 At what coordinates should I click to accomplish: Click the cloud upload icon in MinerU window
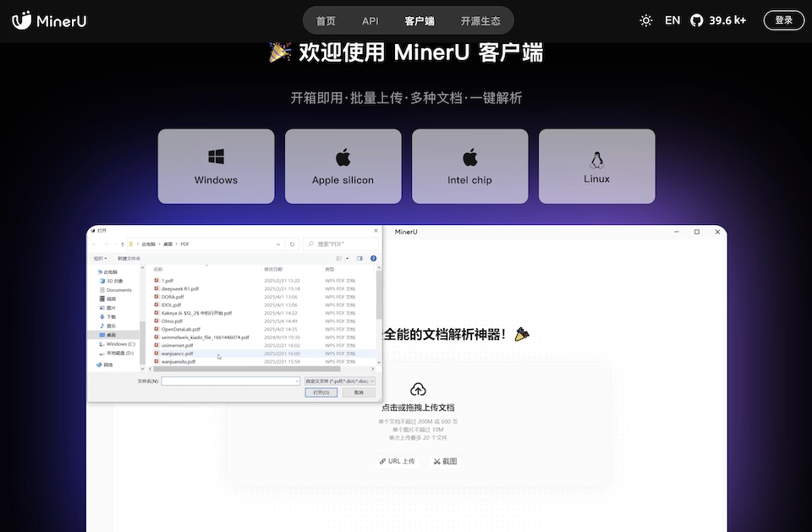point(418,389)
